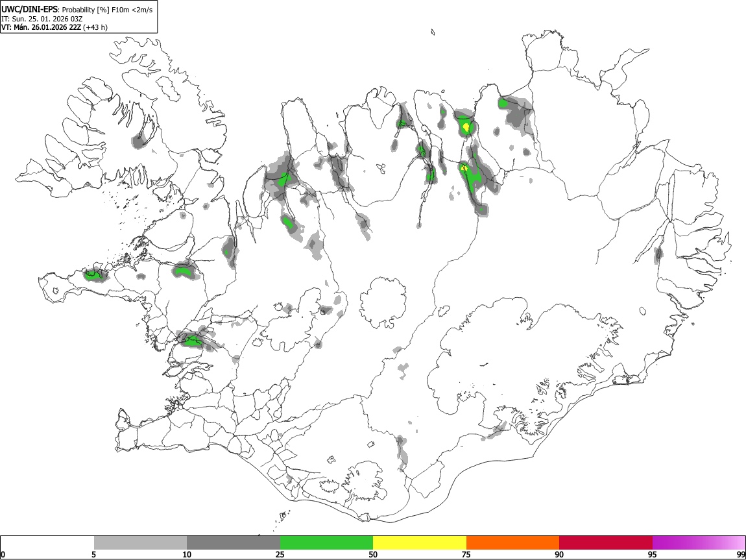Click the 'VT: Mán. 26.01.2026 22Z' line
The image size is (746, 560).
42,27
